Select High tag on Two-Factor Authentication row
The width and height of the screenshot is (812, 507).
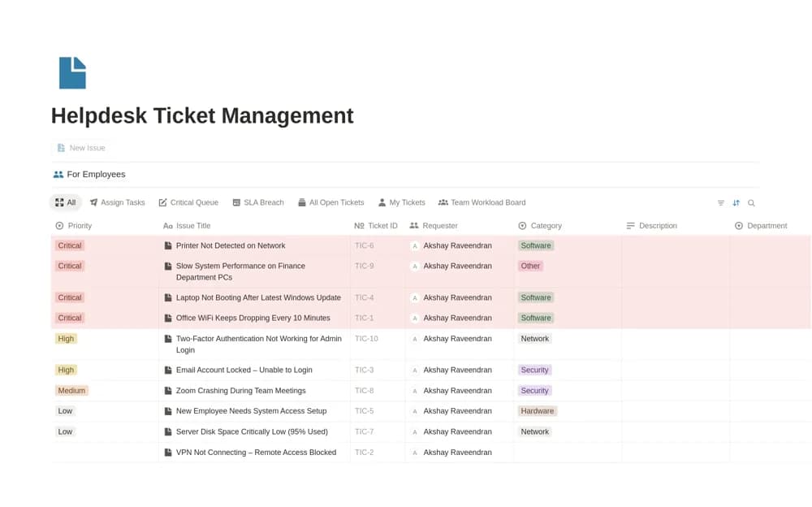tap(66, 339)
